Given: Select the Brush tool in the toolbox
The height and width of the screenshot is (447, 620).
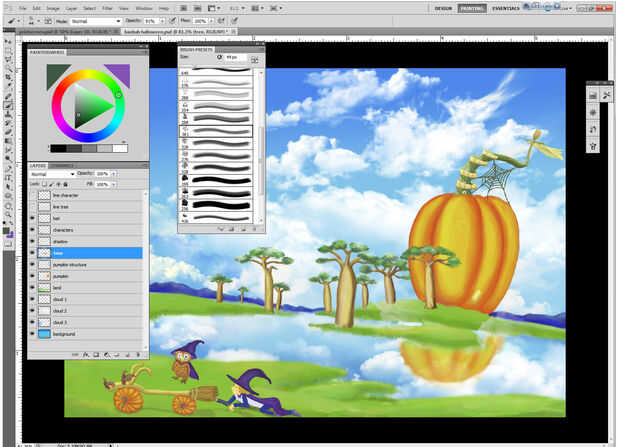Looking at the screenshot, I should click(x=8, y=105).
